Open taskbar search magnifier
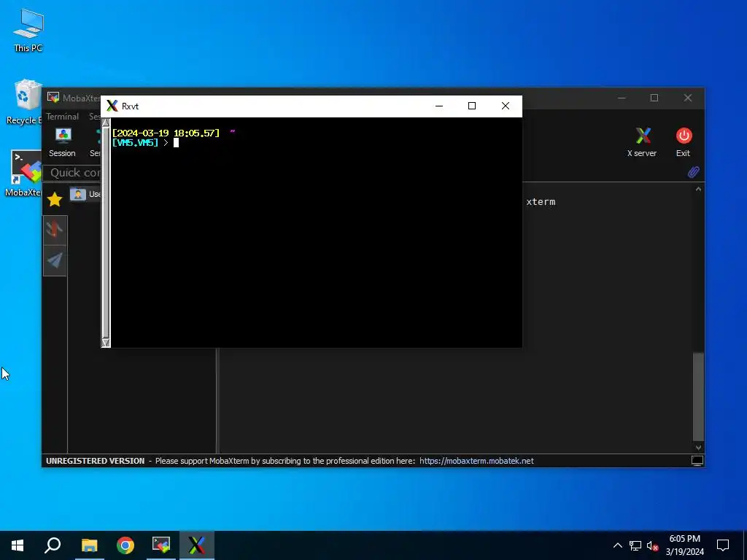 click(x=53, y=545)
